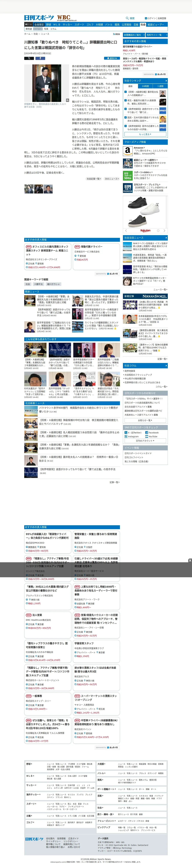Select the 細川ガラシャ keyword tag

click(x=54, y=284)
